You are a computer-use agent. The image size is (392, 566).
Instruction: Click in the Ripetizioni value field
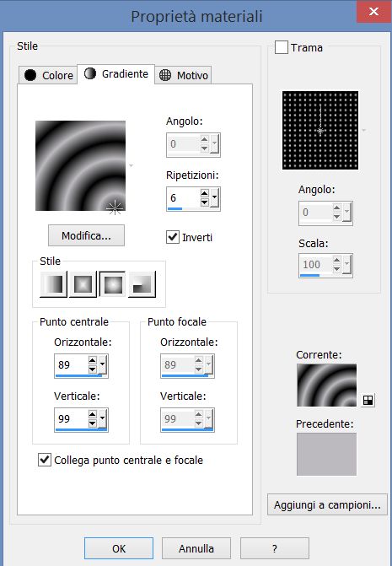pyautogui.click(x=183, y=197)
